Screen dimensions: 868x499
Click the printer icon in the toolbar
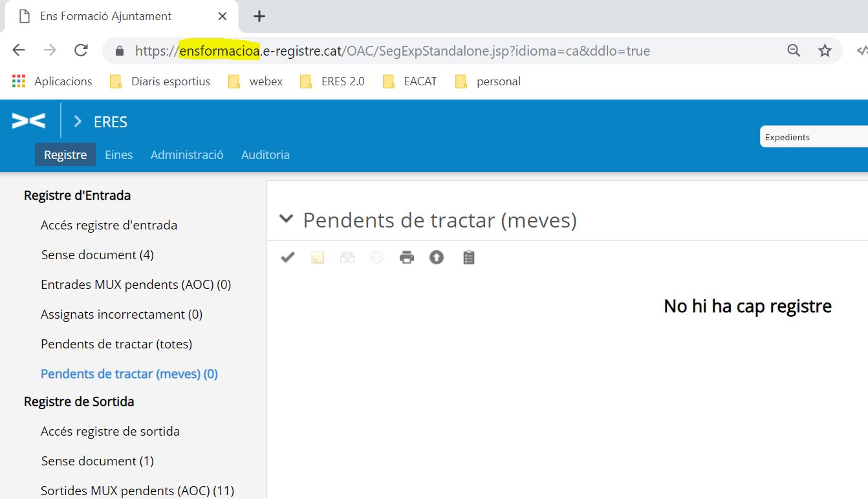pyautogui.click(x=407, y=258)
